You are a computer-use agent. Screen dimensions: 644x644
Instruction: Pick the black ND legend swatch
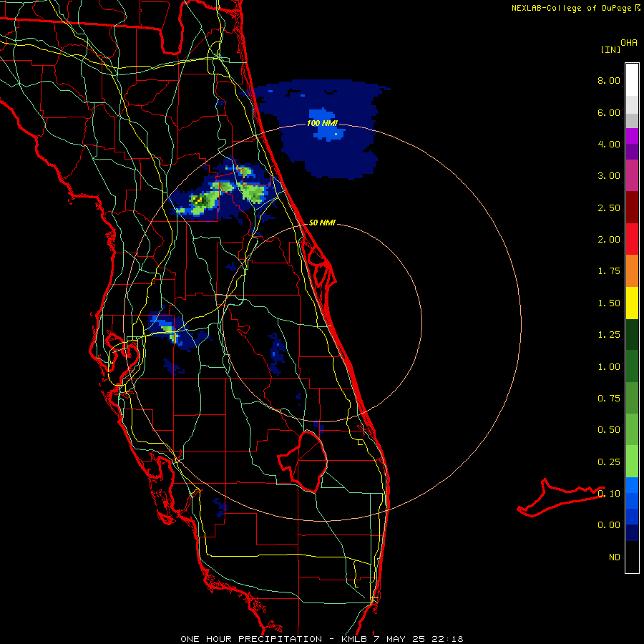coord(632,557)
